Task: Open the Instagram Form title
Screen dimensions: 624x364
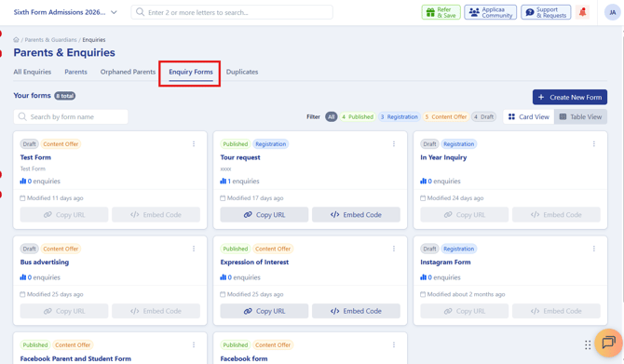Action: [445, 263]
